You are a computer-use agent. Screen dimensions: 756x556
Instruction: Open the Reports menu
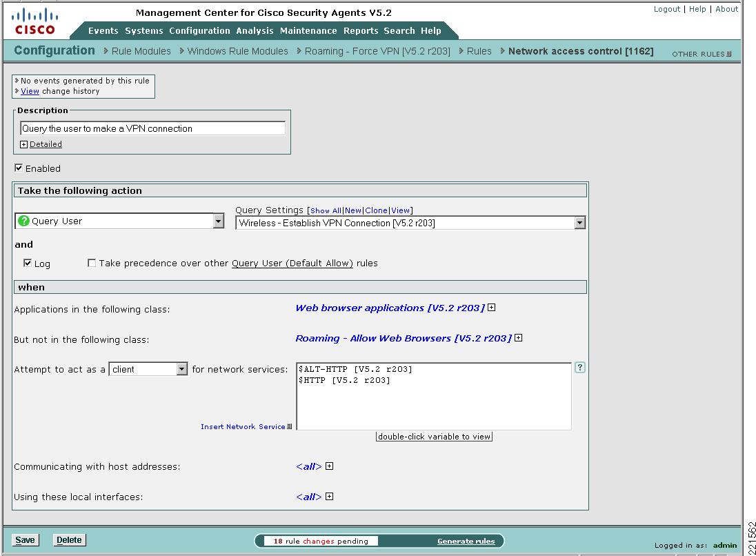(361, 31)
